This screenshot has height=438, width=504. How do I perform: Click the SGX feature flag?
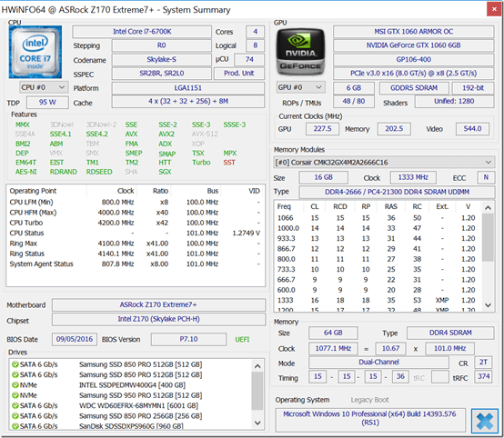[x=165, y=172]
